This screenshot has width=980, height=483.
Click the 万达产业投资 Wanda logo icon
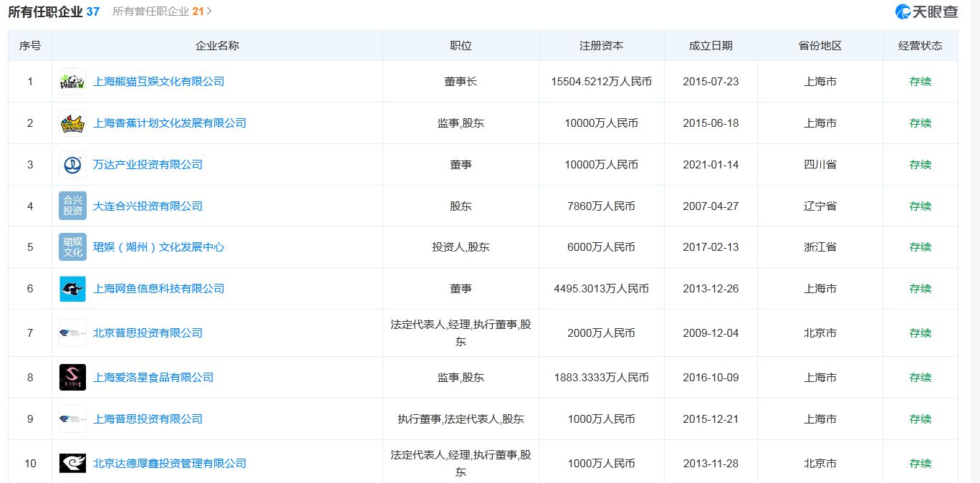72,165
